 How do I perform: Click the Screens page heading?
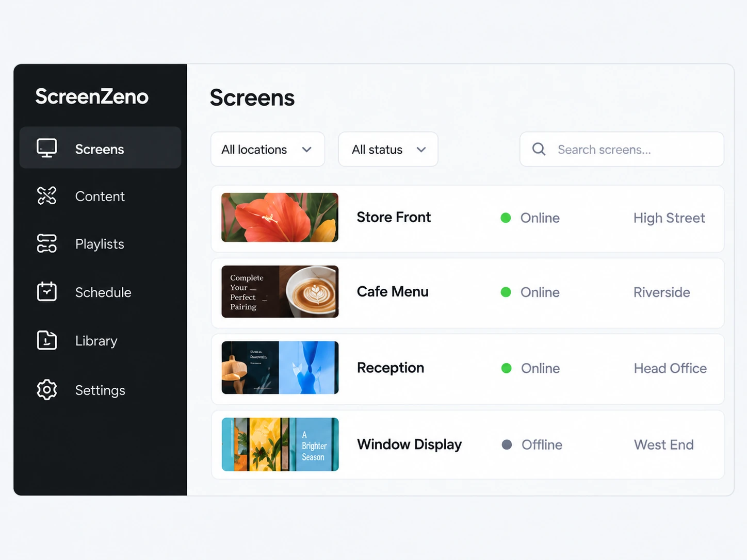coord(252,97)
